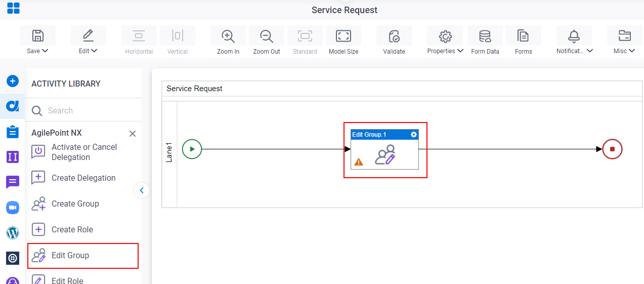Zoom out of the process model
This screenshot has width=644, height=284.
tap(266, 36)
